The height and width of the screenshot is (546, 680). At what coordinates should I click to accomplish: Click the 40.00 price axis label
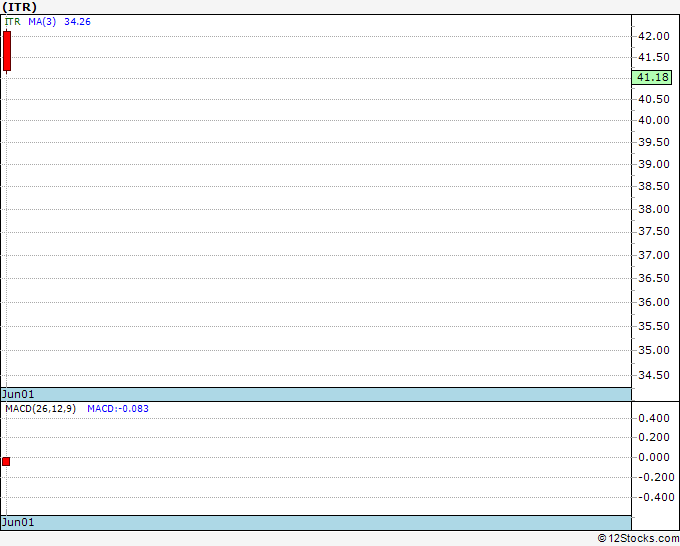tap(654, 120)
